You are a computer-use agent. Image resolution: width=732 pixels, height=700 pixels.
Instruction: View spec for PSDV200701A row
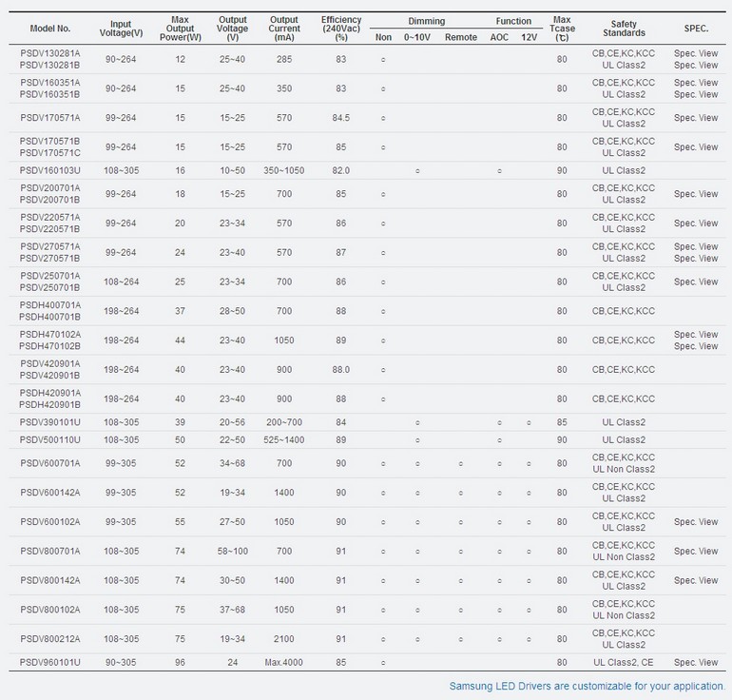(x=696, y=194)
